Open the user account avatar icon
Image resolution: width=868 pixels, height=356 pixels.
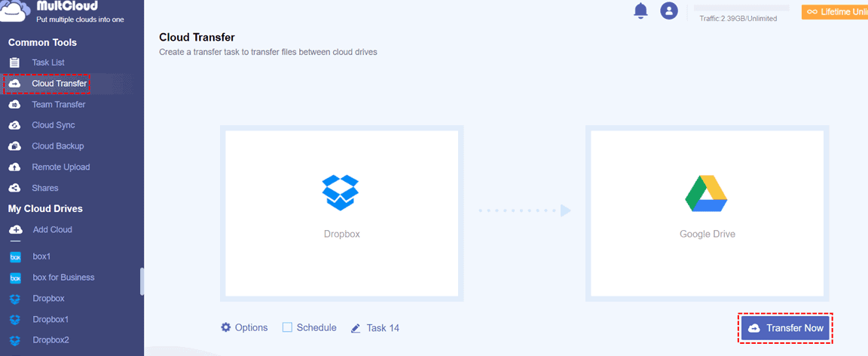click(x=669, y=11)
